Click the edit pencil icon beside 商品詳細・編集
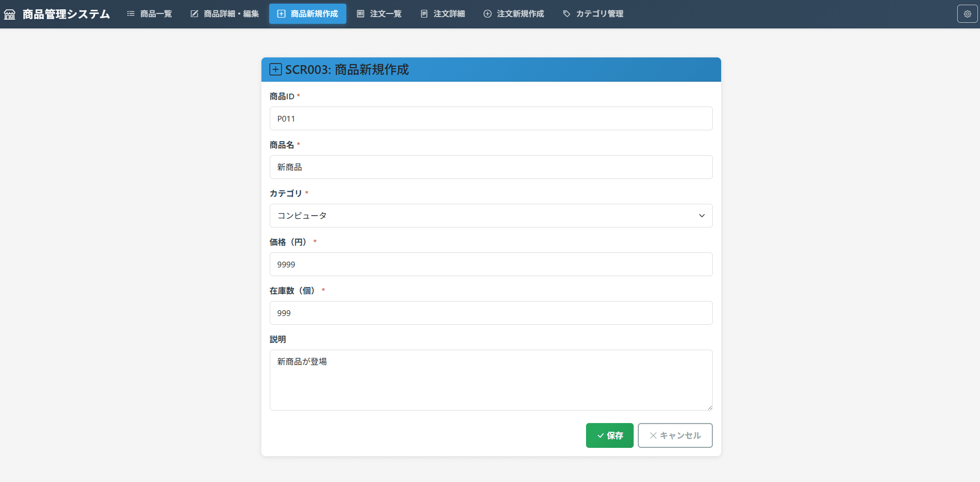The image size is (980, 482). (195, 14)
